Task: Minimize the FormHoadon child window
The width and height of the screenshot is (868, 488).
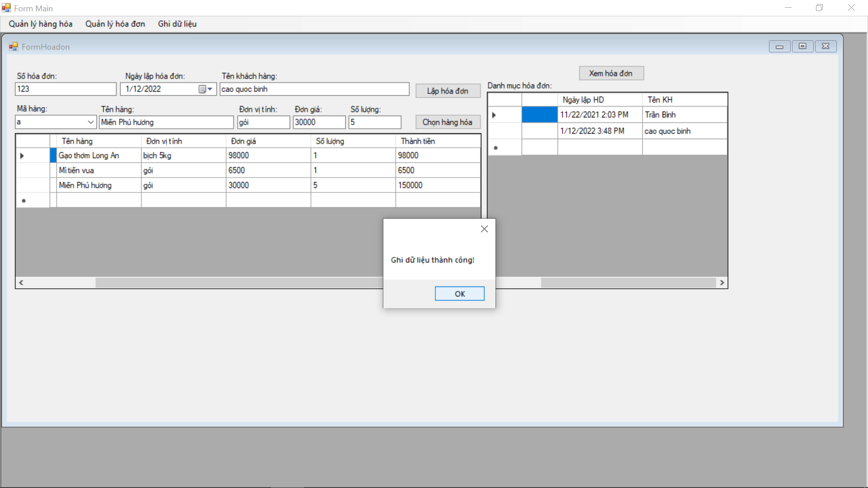Action: 779,47
